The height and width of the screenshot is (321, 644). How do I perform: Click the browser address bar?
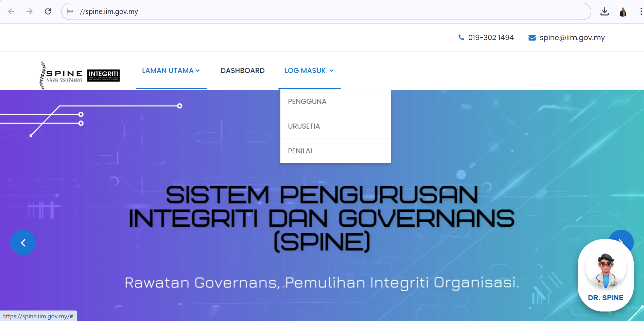[x=326, y=12]
